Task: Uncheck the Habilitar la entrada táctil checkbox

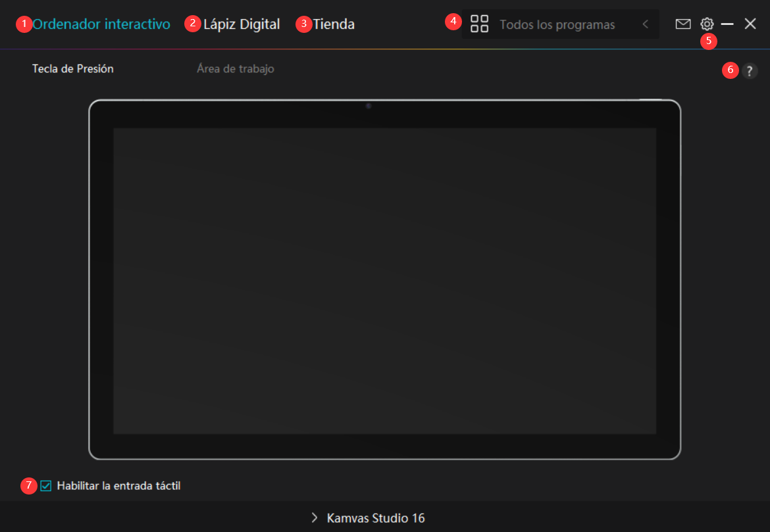Action: [x=46, y=486]
